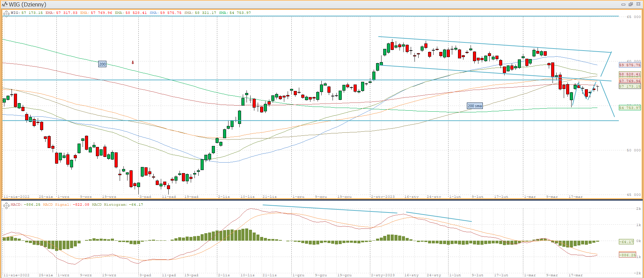Click the 2-sty-2023 date axis marker
This screenshot has height=278, width=644.
pos(383,197)
